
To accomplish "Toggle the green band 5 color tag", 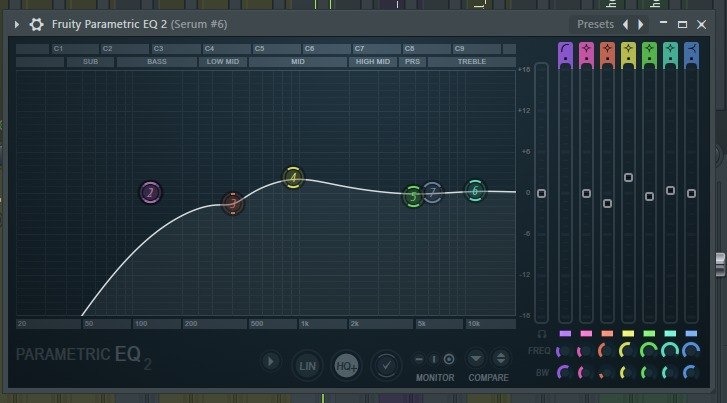I will [649, 333].
